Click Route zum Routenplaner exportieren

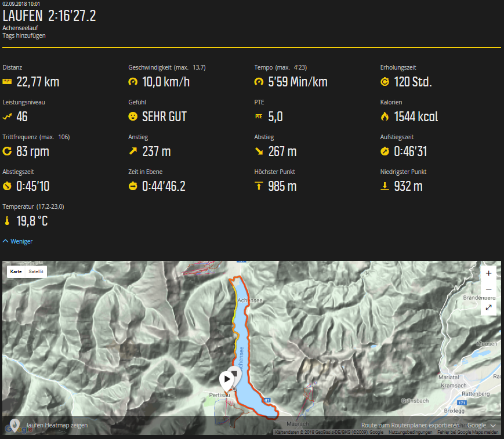pos(410,425)
